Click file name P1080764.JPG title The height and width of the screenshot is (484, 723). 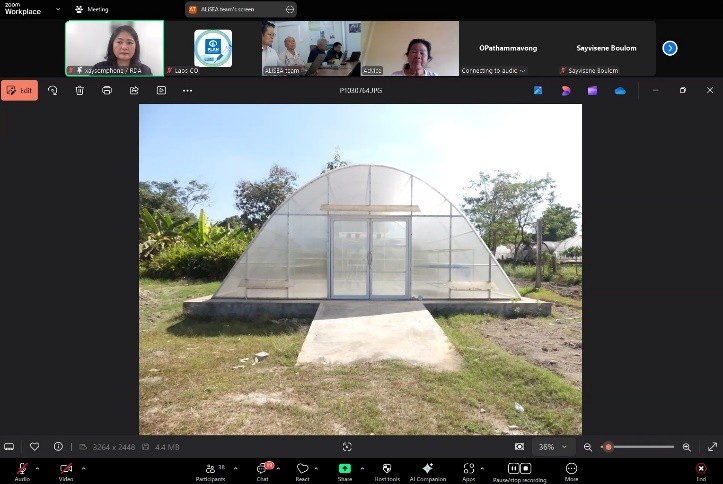[361, 90]
